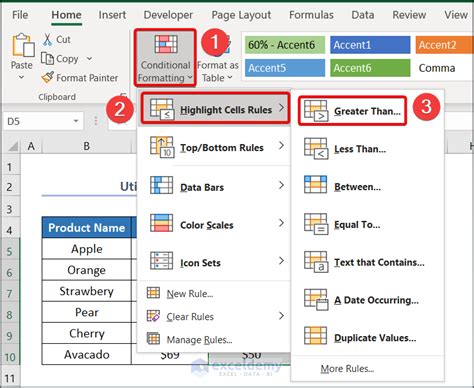The width and height of the screenshot is (474, 388).
Task: Switch to the Insert tab
Action: pos(112,15)
